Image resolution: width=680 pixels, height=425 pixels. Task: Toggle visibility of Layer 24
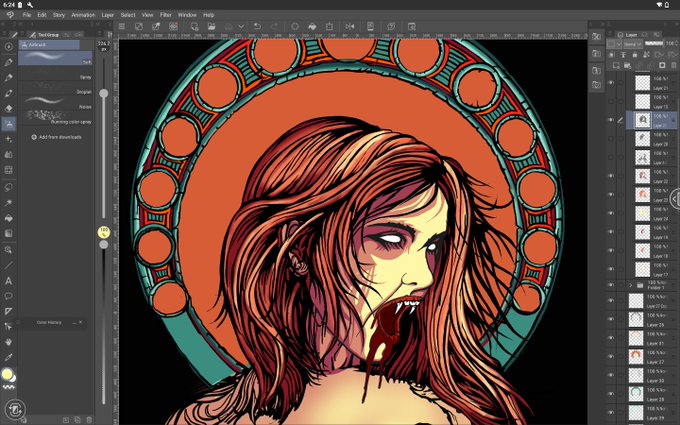611,213
